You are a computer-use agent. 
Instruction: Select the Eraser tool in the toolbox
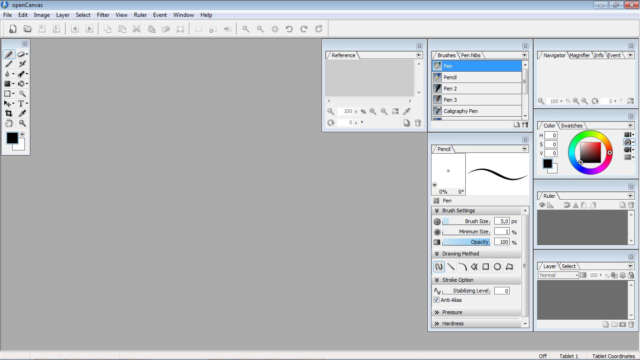pos(22,54)
